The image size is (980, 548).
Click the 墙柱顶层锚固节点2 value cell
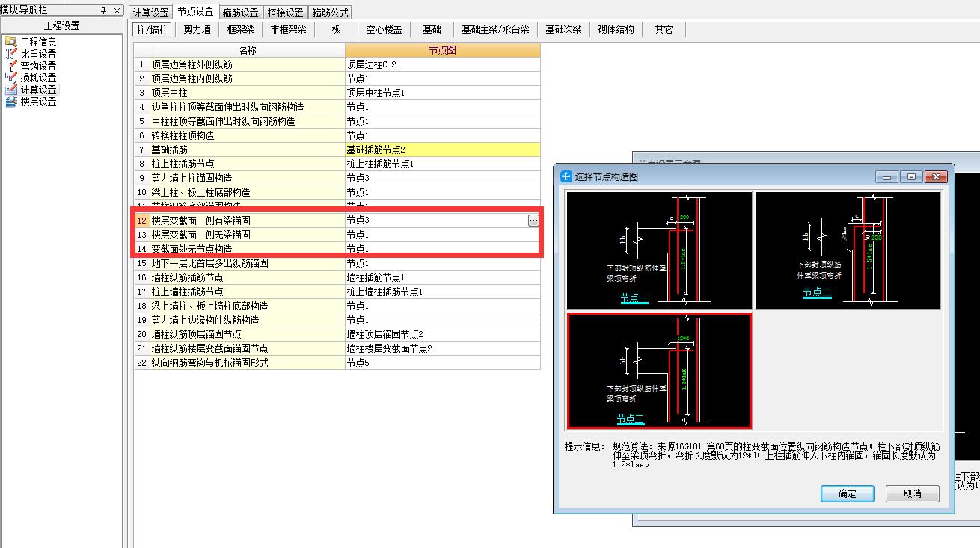click(x=442, y=334)
